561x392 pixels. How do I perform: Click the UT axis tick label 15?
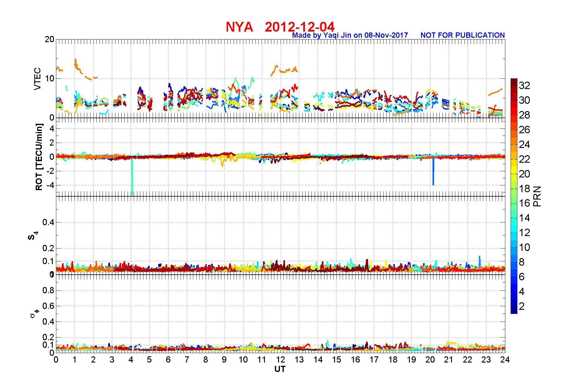click(x=336, y=360)
